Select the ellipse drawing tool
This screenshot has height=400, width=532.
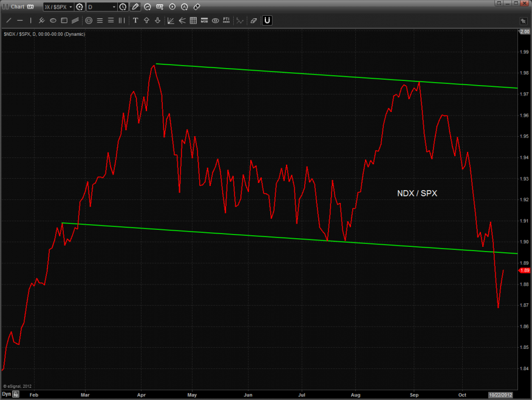click(53, 21)
